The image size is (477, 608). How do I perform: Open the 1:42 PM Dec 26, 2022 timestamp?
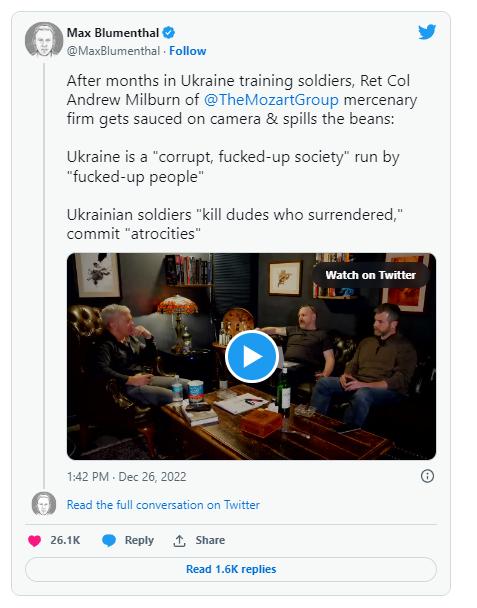pyautogui.click(x=126, y=477)
